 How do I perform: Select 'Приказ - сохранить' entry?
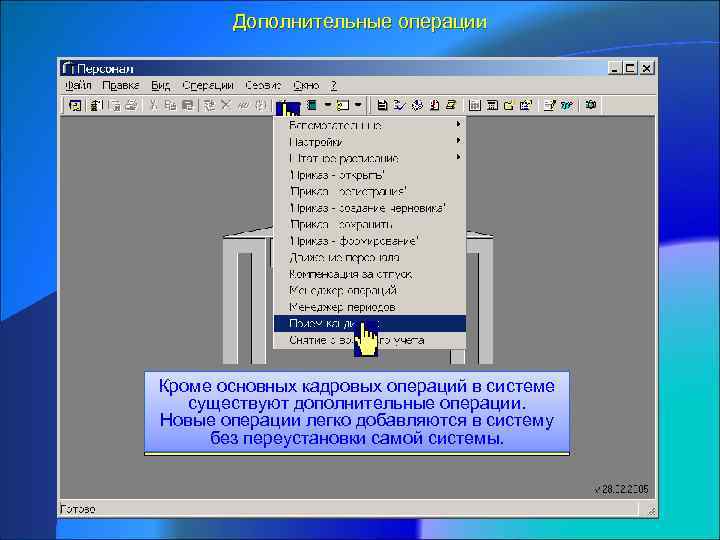(370, 225)
